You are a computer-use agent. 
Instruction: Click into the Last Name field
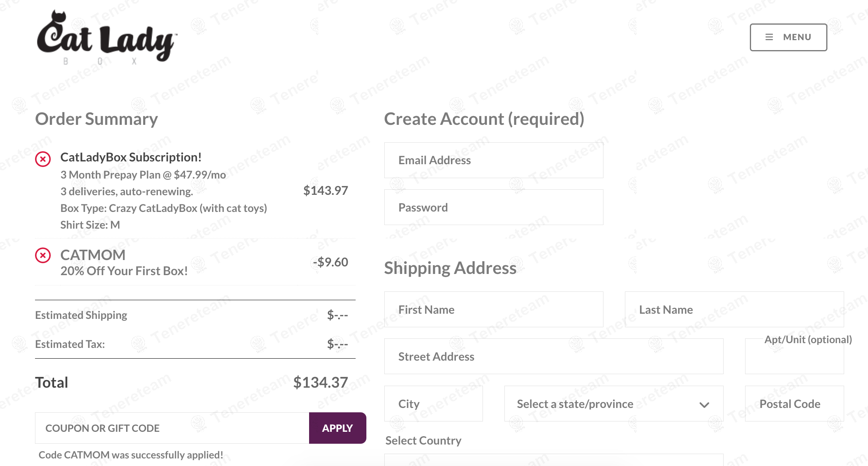734,309
